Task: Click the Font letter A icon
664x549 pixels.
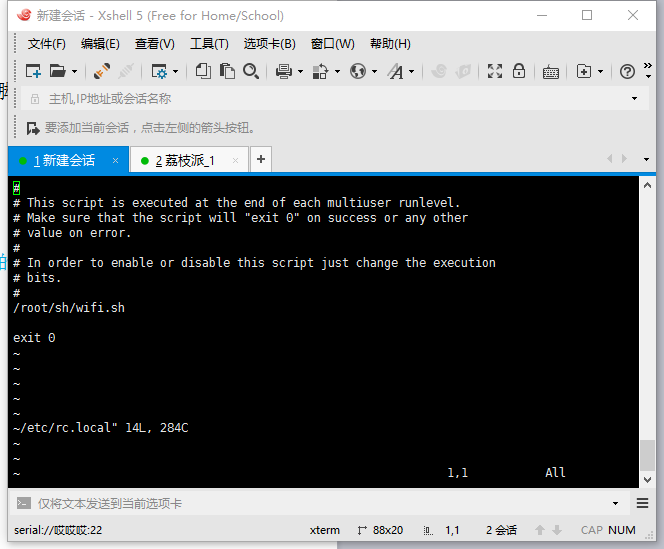Action: (x=396, y=71)
